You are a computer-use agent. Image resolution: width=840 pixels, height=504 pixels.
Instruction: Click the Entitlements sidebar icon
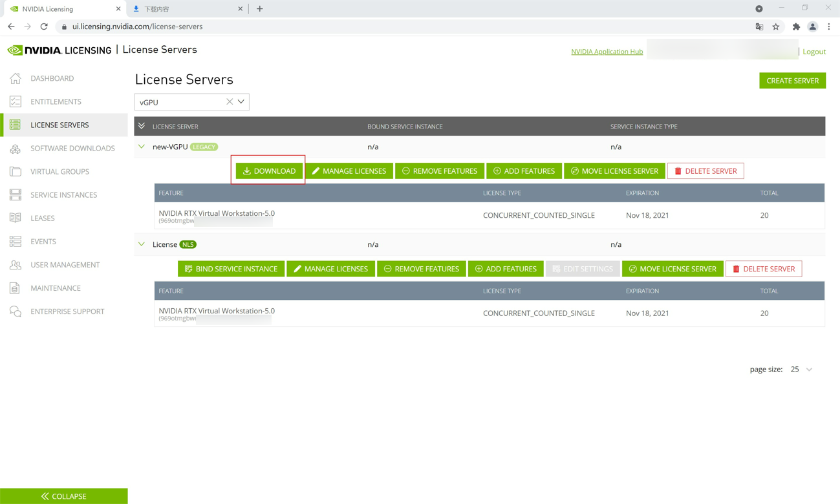(x=16, y=101)
